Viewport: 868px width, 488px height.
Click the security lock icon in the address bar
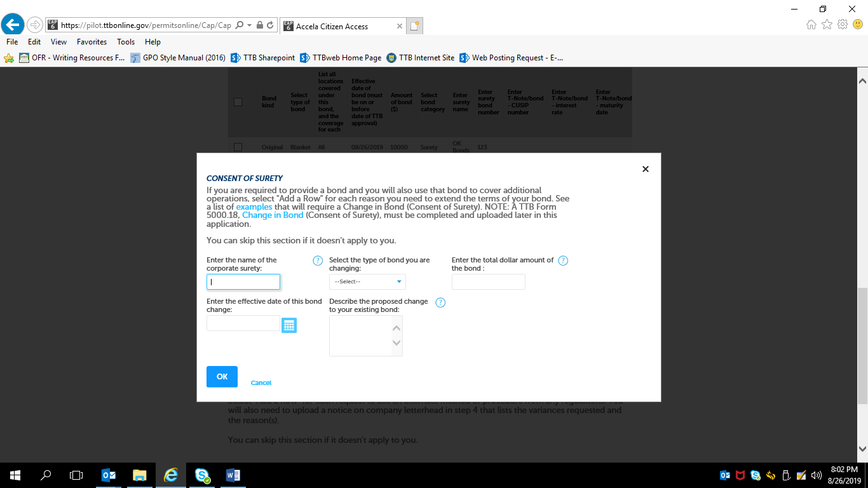pyautogui.click(x=259, y=25)
